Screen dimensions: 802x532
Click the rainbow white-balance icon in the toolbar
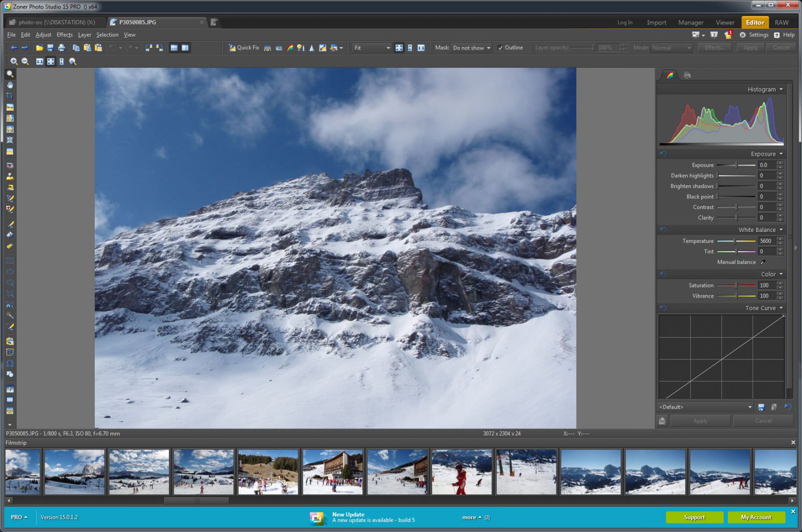[x=291, y=48]
